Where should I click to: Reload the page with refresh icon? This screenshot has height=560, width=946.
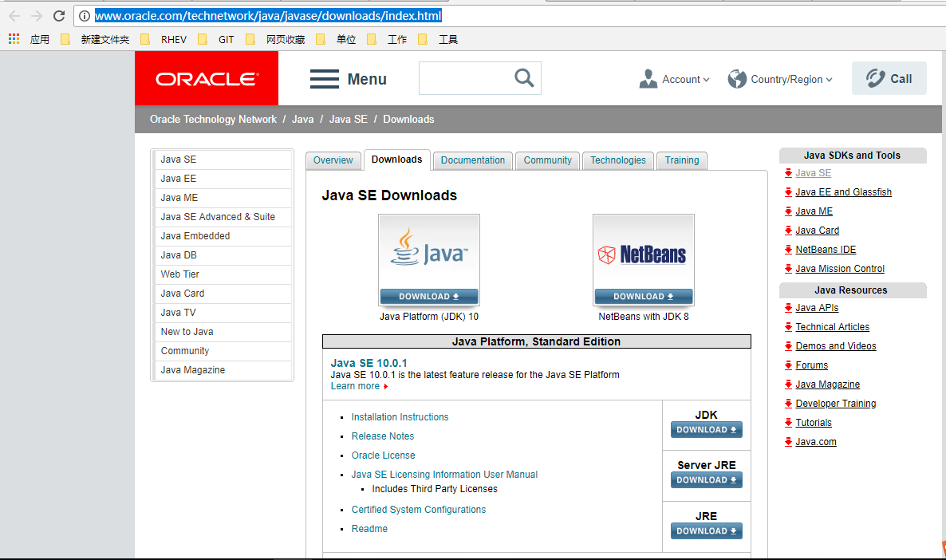[x=59, y=16]
